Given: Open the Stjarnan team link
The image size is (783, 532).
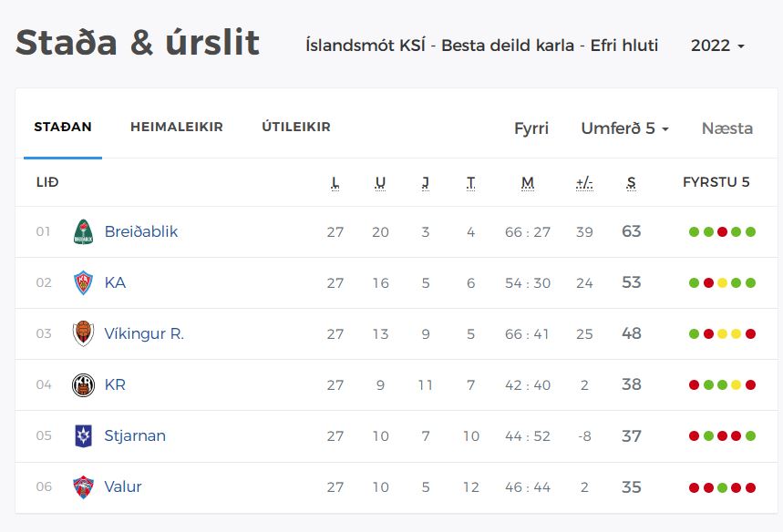Looking at the screenshot, I should (x=135, y=436).
